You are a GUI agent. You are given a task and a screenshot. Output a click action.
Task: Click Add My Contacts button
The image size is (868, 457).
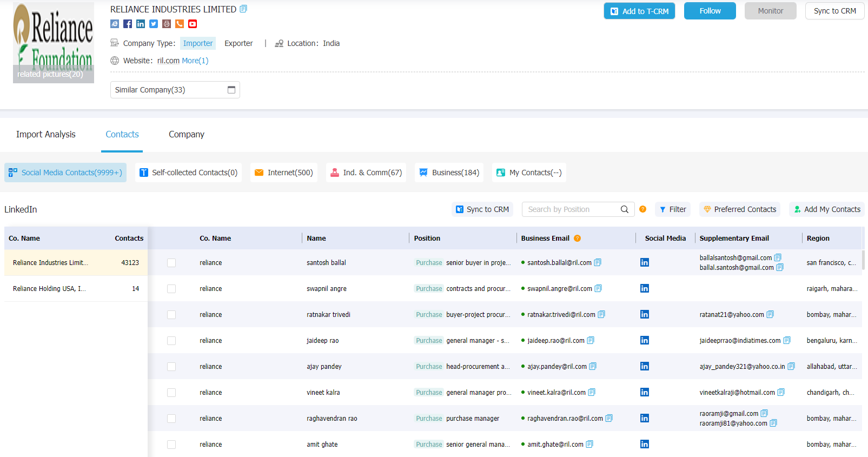point(827,209)
